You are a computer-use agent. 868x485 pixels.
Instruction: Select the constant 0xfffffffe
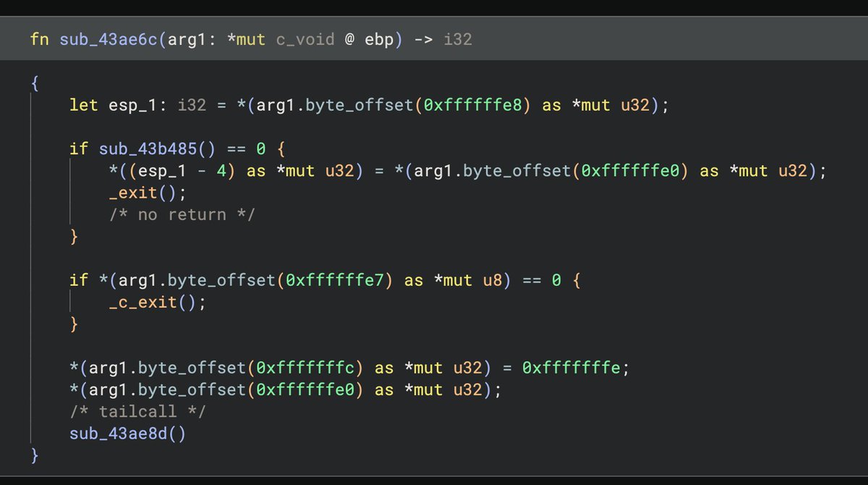pyautogui.click(x=571, y=368)
